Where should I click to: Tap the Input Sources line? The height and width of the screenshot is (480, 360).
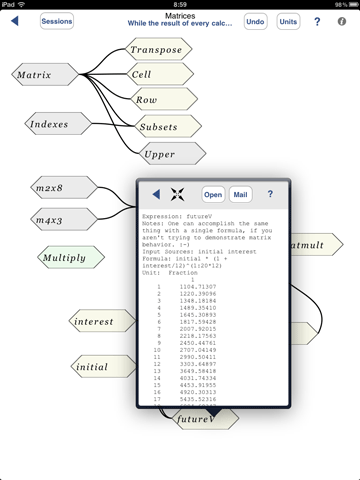(x=199, y=252)
